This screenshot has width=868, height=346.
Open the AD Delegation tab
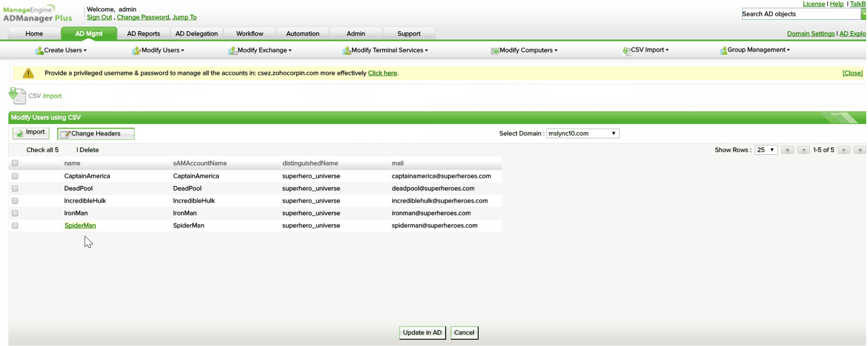click(197, 34)
